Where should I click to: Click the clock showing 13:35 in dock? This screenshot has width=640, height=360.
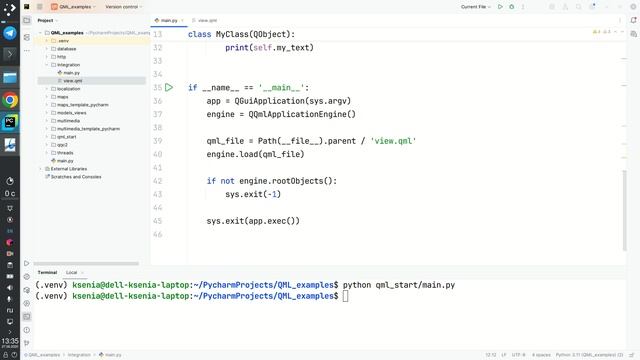point(10,342)
